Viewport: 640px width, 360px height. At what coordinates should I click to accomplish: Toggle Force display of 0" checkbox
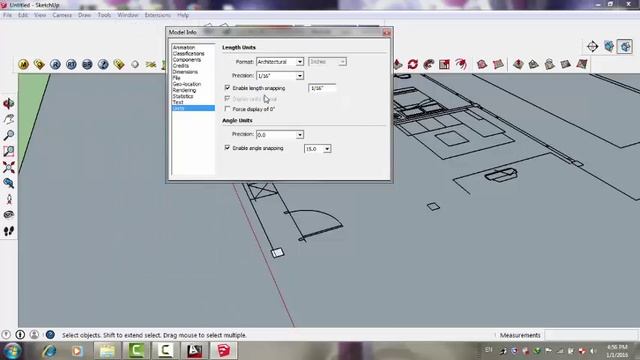click(x=227, y=109)
